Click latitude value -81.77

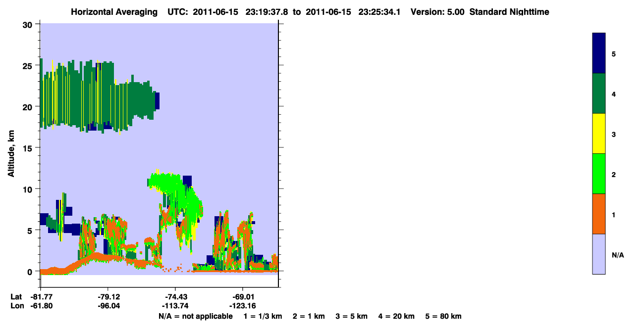coord(42,297)
